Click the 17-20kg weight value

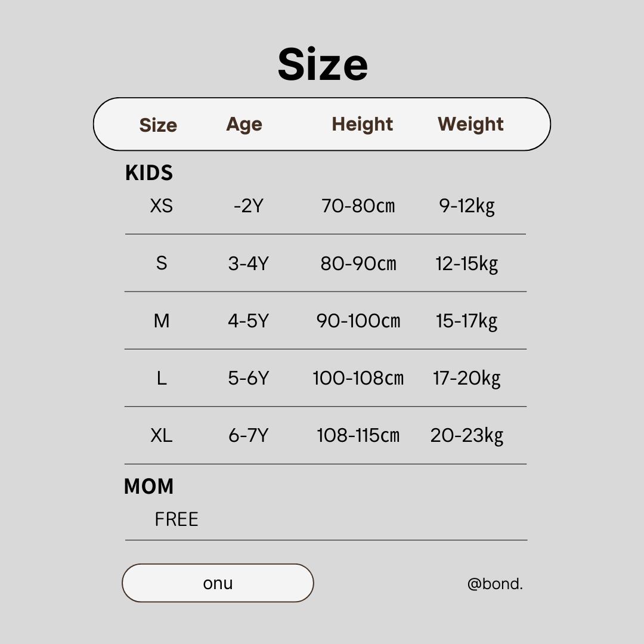point(466,378)
